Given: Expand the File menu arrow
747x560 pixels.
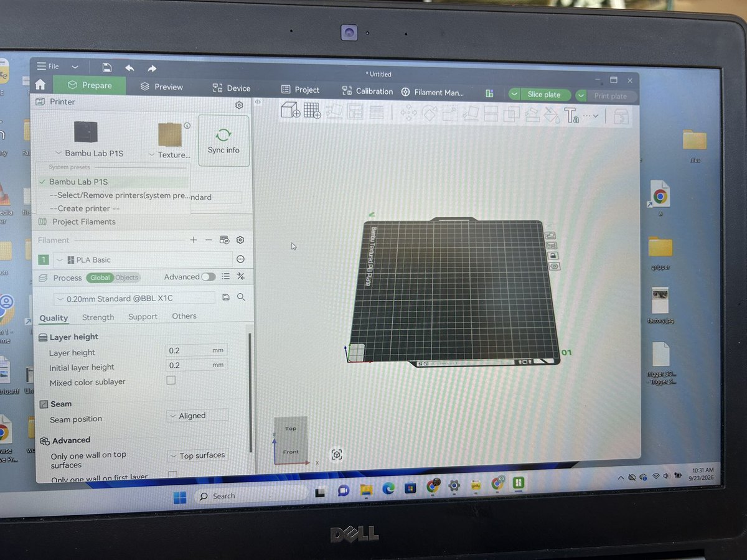Looking at the screenshot, I should coord(75,67).
